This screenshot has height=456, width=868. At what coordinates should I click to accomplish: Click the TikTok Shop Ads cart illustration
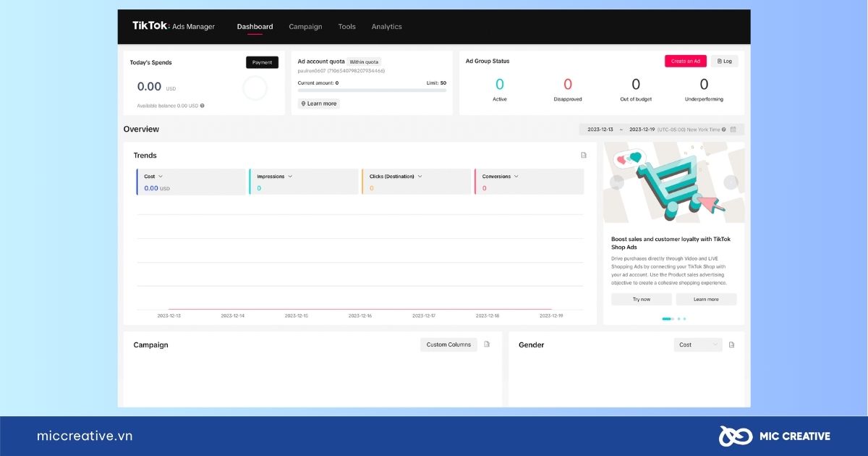coord(673,182)
